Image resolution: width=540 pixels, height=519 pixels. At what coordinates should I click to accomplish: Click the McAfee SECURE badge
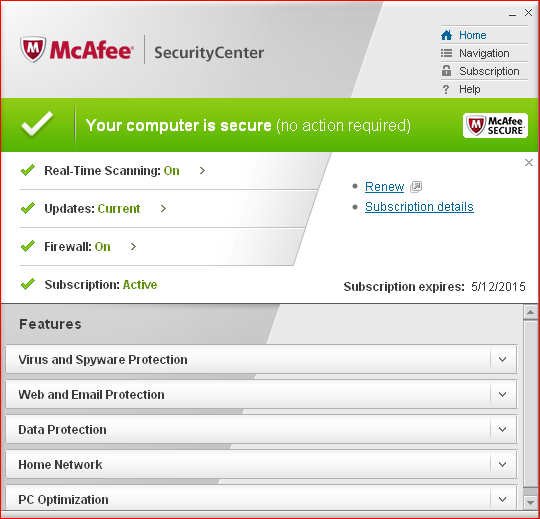click(495, 125)
